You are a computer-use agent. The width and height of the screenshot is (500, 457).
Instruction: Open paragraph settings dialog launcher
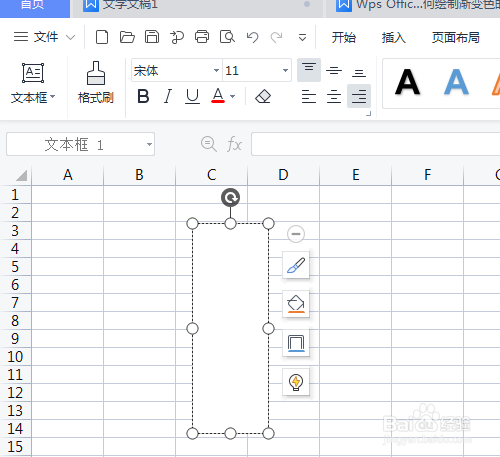[x=368, y=114]
